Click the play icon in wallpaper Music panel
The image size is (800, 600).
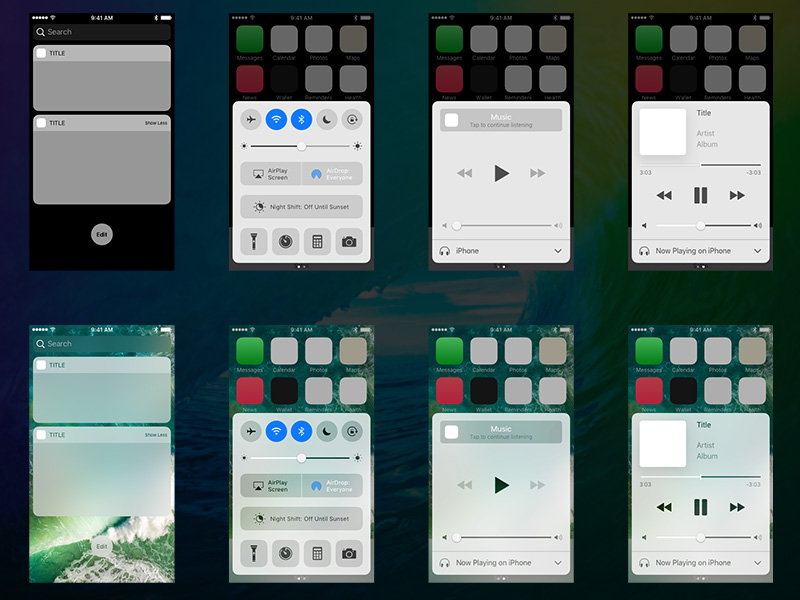pyautogui.click(x=502, y=485)
